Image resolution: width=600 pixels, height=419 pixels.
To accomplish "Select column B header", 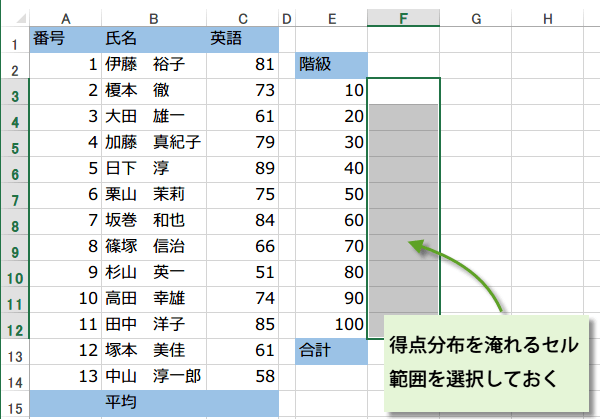I will [154, 18].
